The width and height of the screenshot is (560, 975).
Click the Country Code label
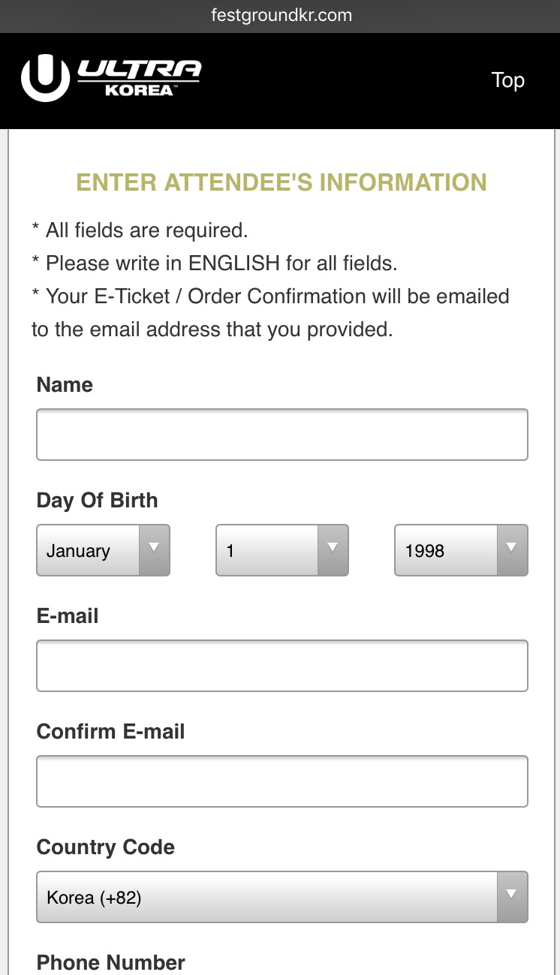[106, 847]
